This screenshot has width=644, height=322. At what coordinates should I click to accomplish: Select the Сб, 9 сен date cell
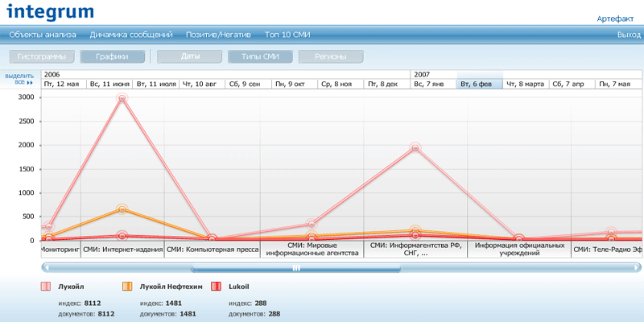pos(249,85)
